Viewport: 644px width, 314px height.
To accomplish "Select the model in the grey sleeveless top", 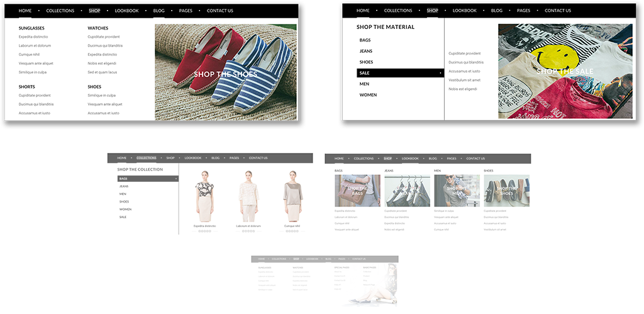I will (x=292, y=196).
